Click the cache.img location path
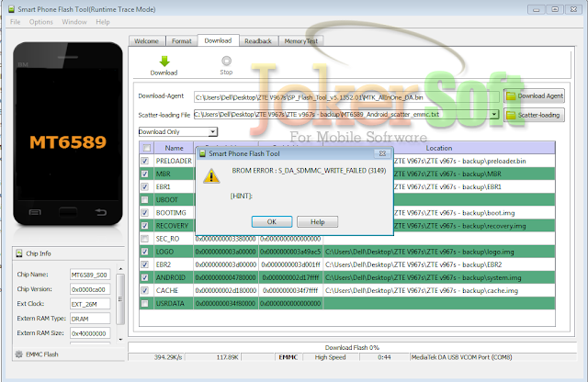The width and height of the screenshot is (588, 382). coord(422,290)
